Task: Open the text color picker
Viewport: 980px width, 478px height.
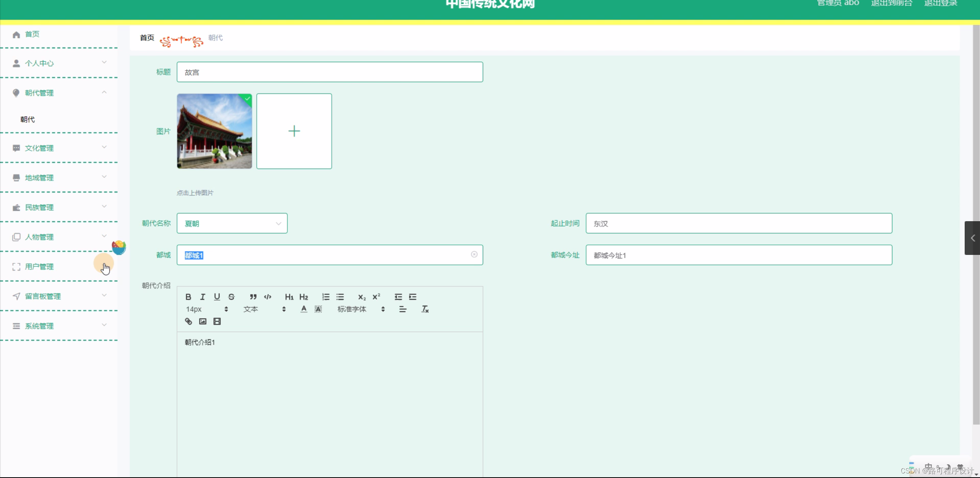Action: 304,309
